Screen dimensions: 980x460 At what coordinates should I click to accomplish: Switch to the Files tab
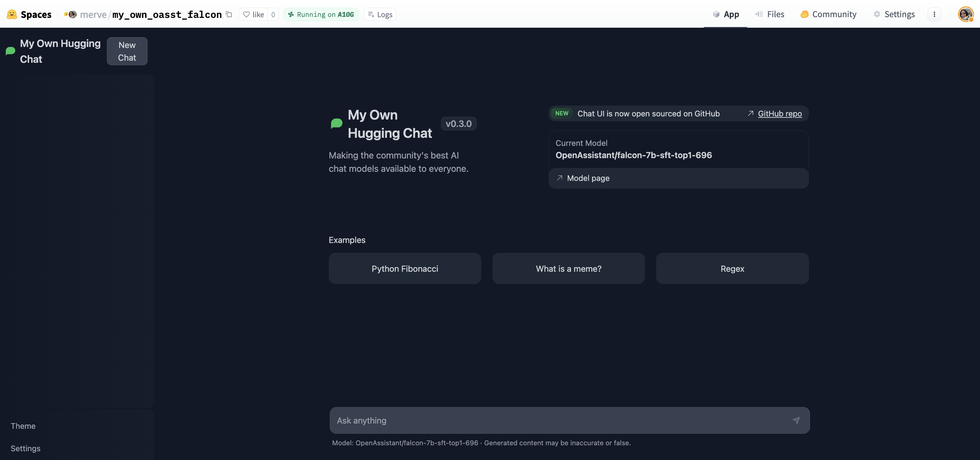click(x=770, y=14)
